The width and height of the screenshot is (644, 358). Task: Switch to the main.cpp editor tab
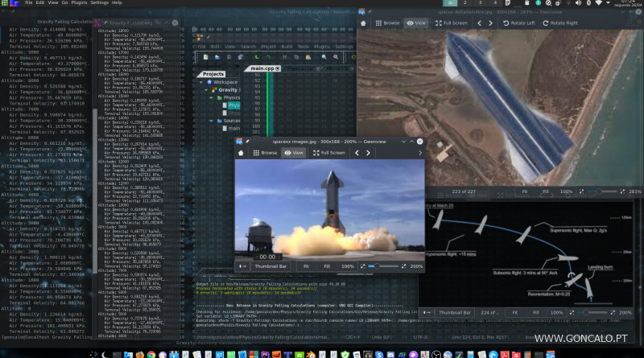point(262,68)
